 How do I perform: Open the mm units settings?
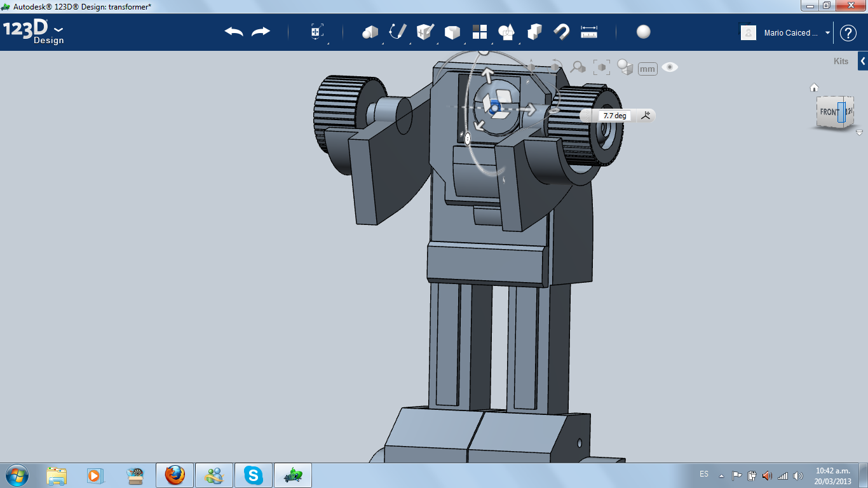(648, 69)
